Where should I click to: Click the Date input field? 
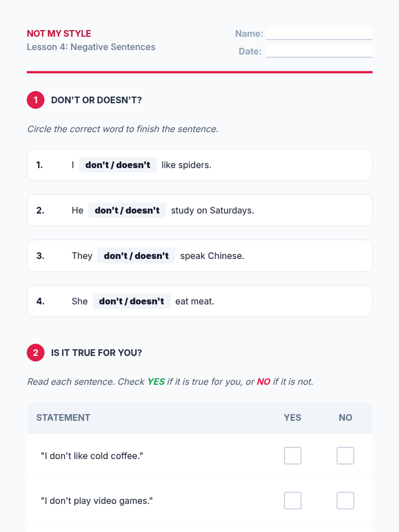pyautogui.click(x=319, y=51)
